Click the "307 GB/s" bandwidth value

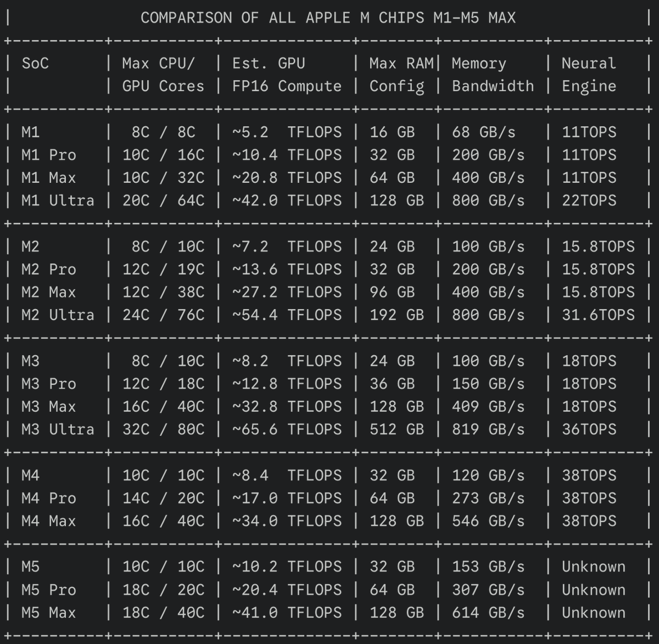point(488,590)
